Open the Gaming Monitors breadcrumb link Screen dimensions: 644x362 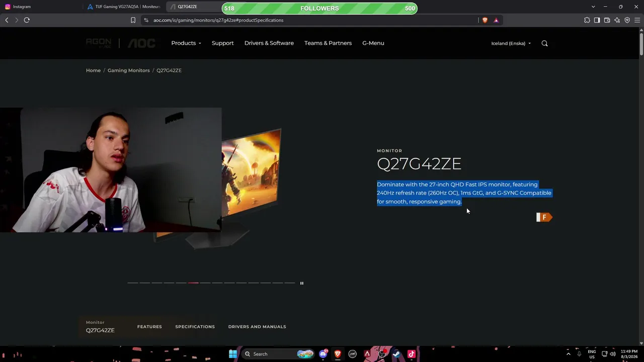click(129, 70)
